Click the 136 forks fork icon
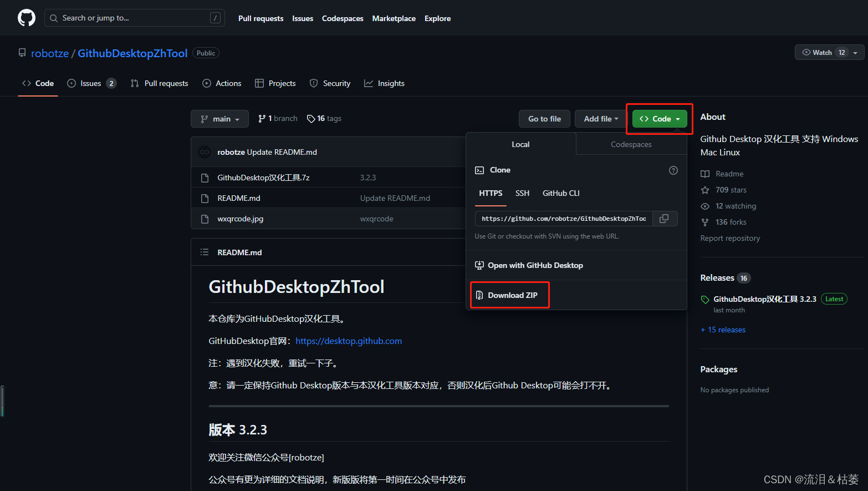The image size is (868, 491). (705, 222)
